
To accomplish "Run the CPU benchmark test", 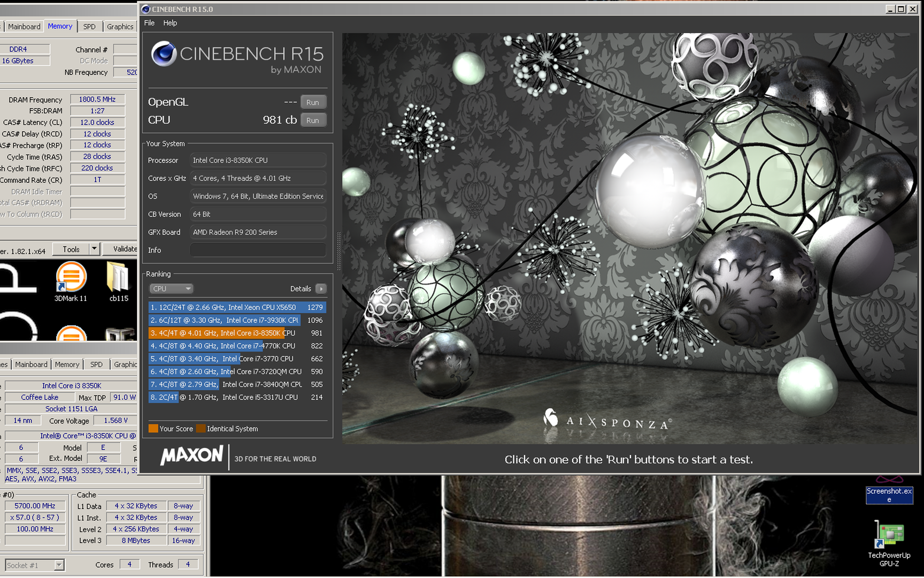I will click(x=313, y=120).
